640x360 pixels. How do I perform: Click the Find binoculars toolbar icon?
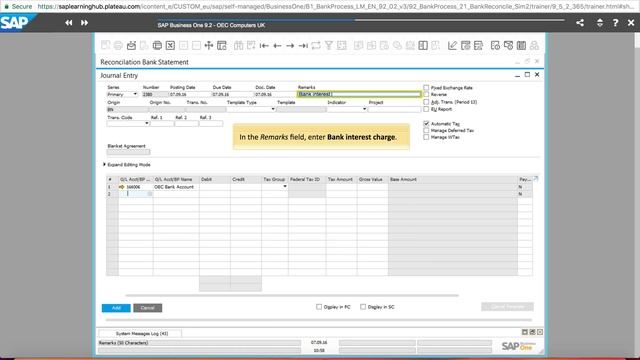(238, 45)
